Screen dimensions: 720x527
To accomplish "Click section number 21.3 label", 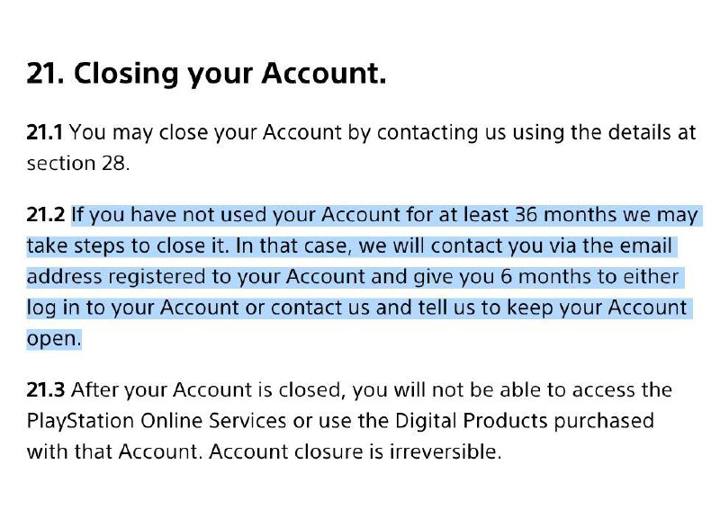I will (x=46, y=390).
